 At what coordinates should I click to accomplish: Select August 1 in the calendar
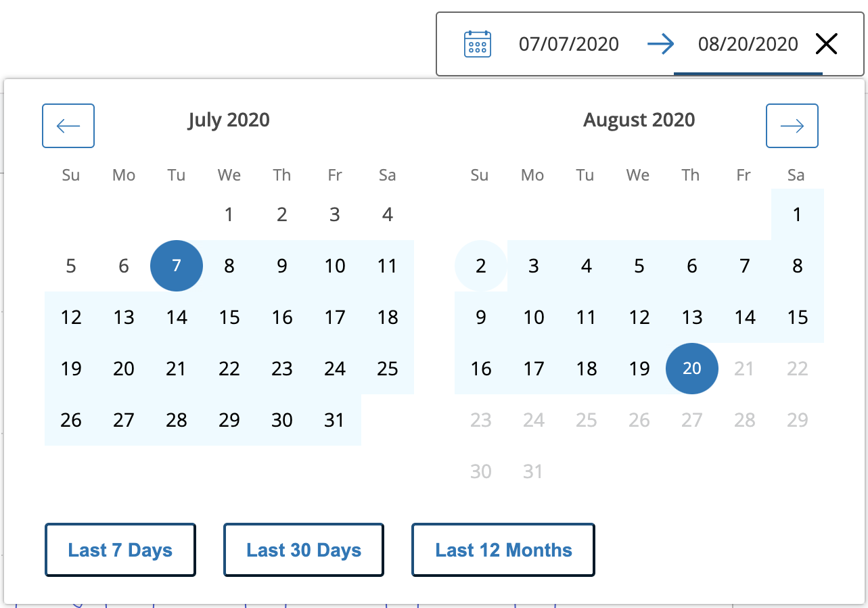[x=797, y=214]
